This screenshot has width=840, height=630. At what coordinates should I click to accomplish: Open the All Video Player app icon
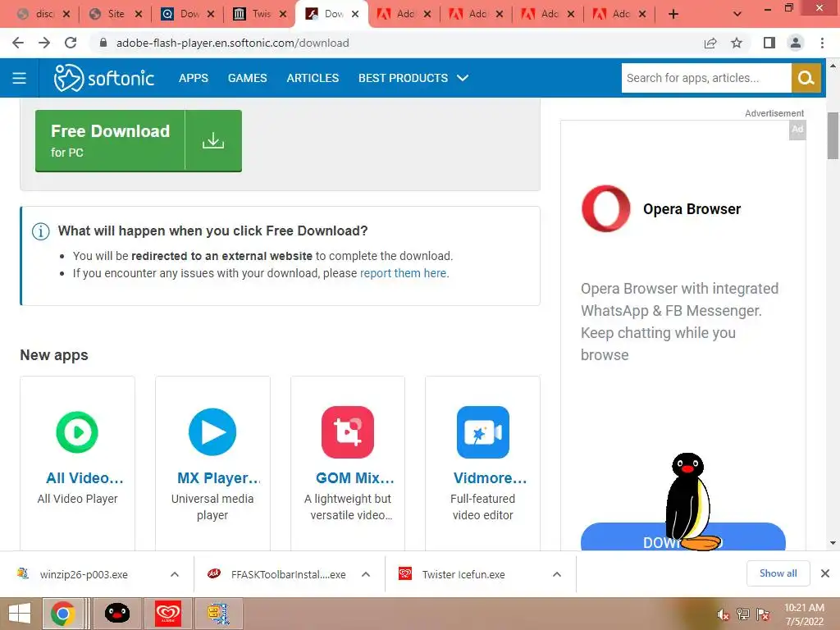click(77, 431)
